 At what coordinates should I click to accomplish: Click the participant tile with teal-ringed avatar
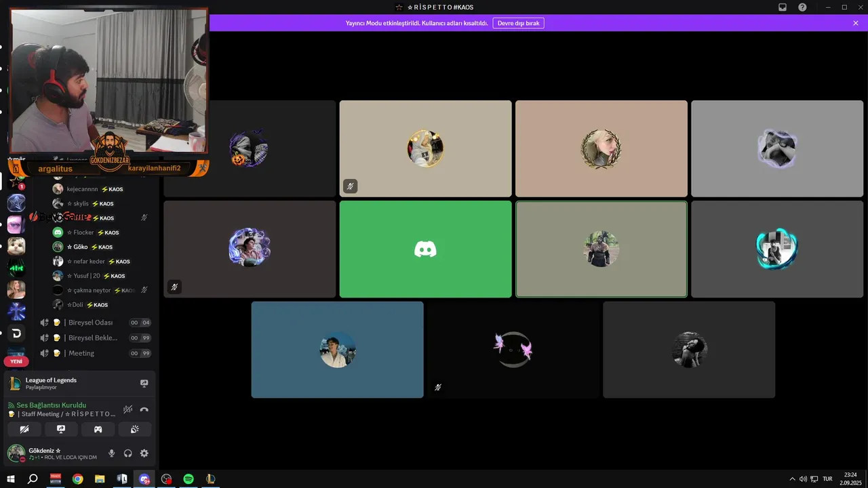(x=777, y=249)
